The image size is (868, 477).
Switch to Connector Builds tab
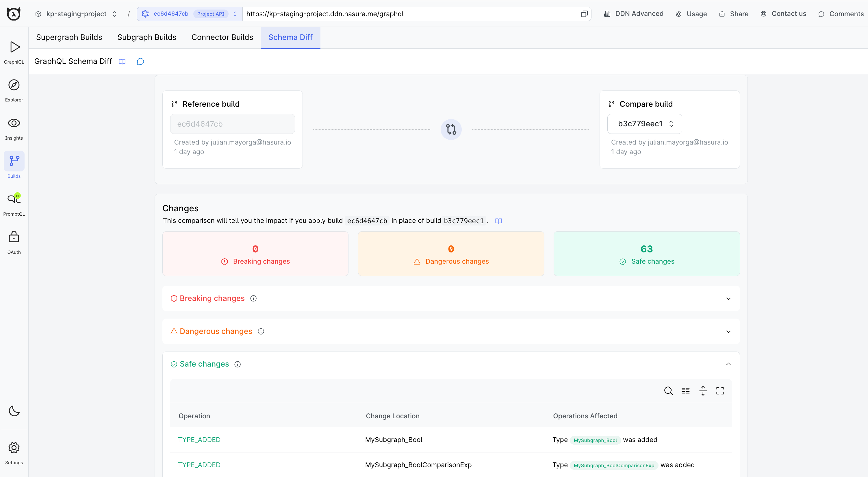pos(222,38)
